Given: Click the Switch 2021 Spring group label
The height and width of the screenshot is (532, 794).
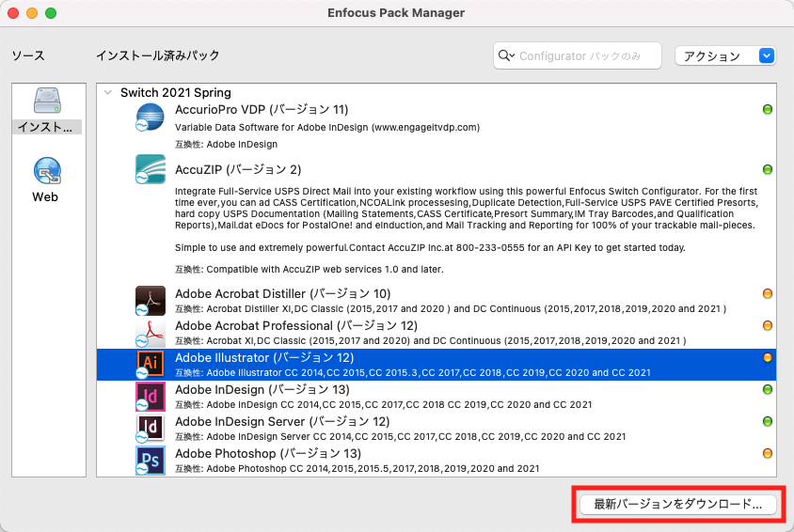Looking at the screenshot, I should [176, 92].
